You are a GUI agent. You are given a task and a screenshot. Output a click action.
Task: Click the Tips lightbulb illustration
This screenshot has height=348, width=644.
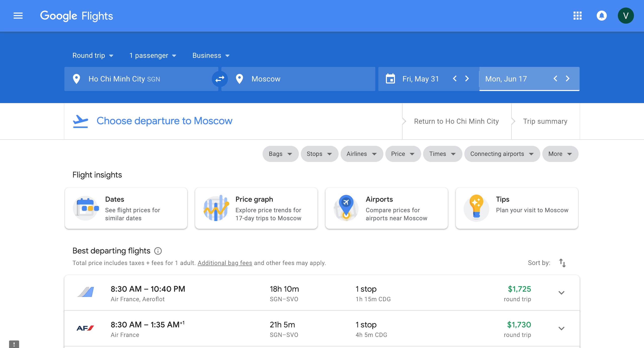476,208
